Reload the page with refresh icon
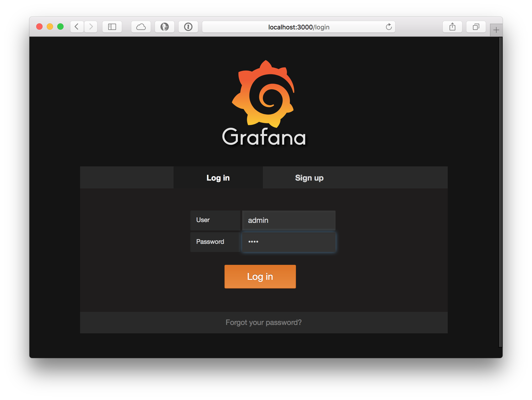 [x=389, y=27]
